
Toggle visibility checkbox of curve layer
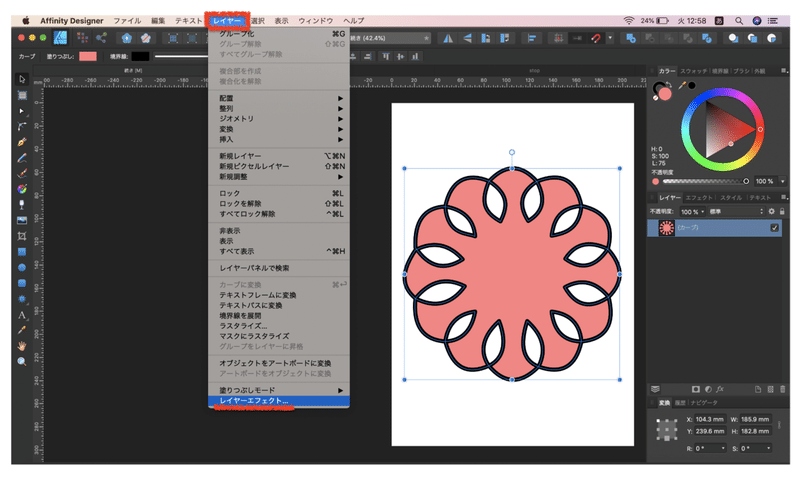click(774, 228)
